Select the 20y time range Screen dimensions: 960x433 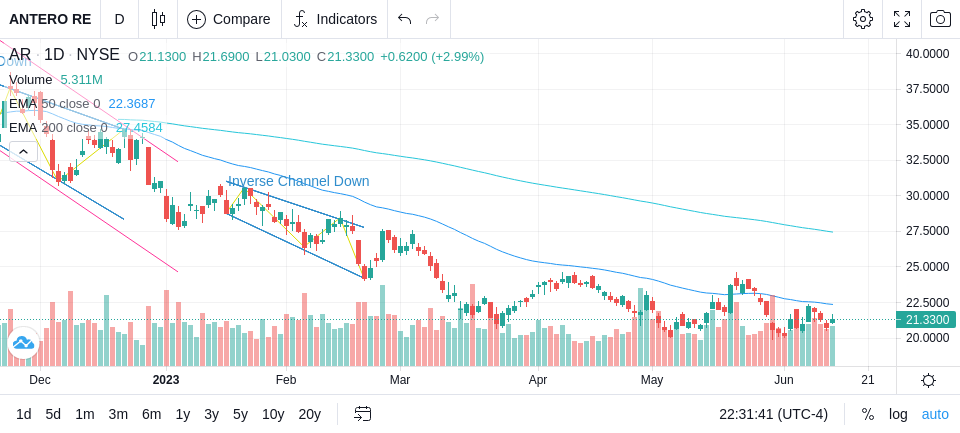point(310,415)
